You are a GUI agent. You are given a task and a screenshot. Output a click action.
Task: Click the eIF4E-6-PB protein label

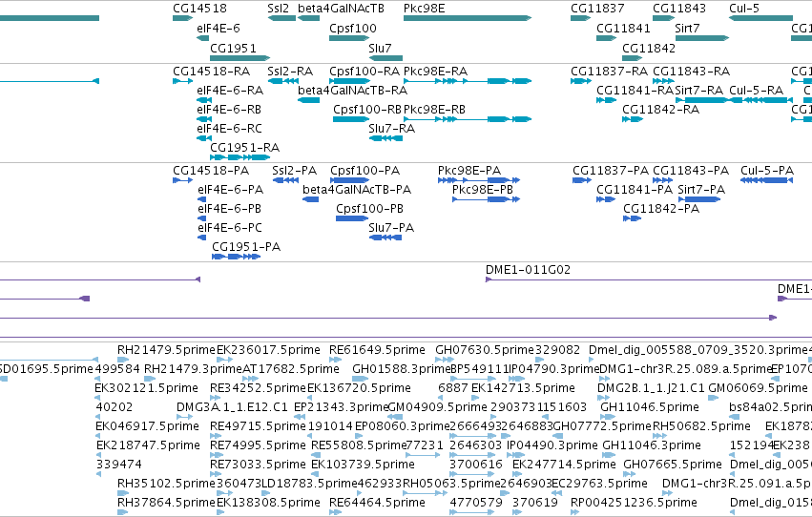[229, 209]
